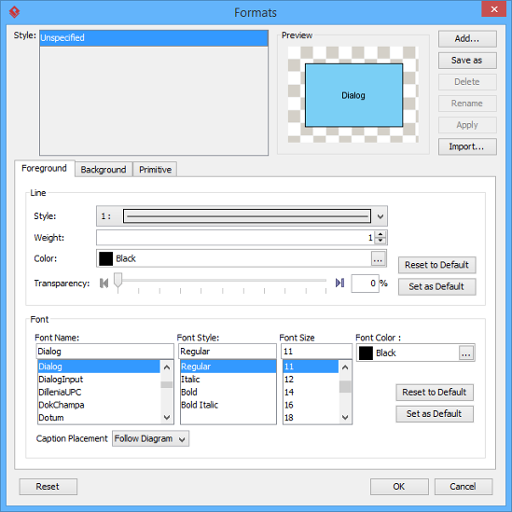This screenshot has height=512, width=512.
Task: Jump transparency slider to its minimum
Action: (104, 283)
